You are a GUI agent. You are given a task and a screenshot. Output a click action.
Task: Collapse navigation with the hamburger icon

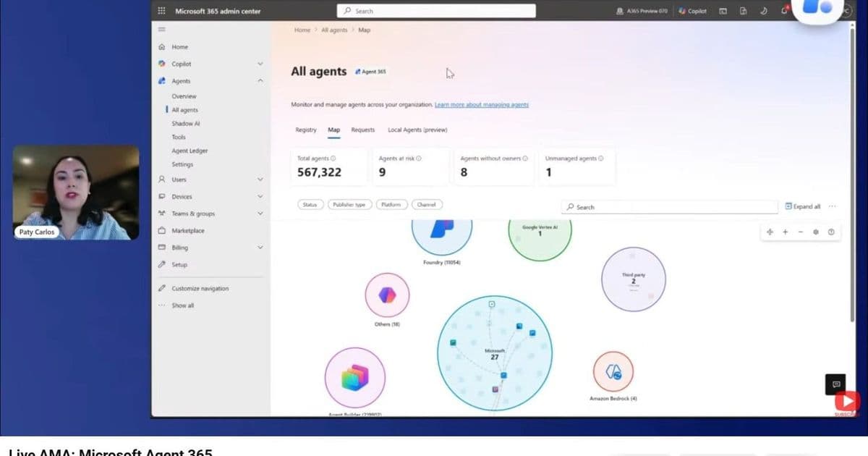161,30
